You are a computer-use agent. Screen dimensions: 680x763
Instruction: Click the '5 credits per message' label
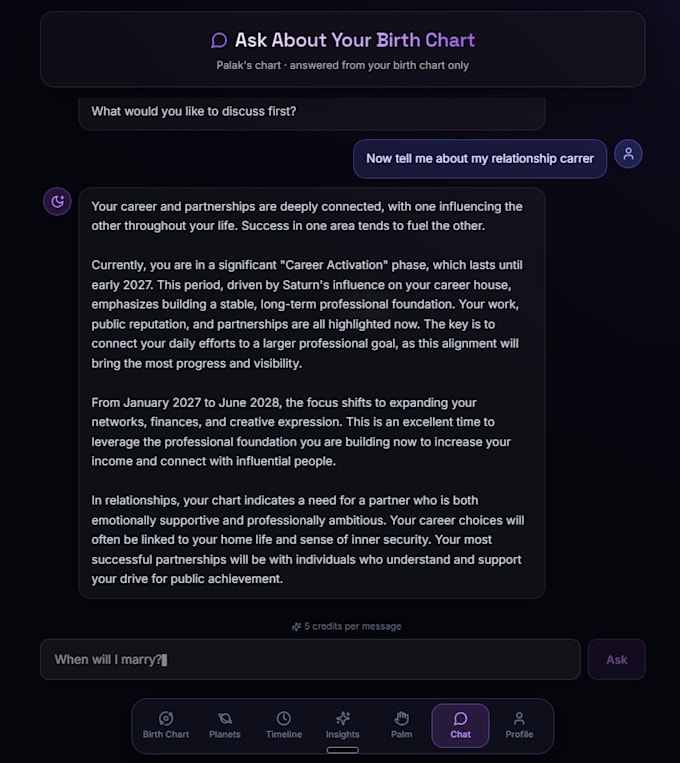pos(352,626)
